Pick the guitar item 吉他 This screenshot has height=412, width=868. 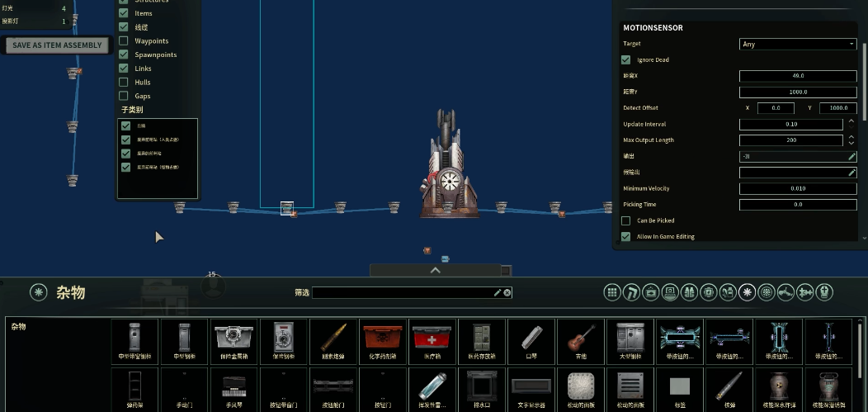[x=581, y=341]
